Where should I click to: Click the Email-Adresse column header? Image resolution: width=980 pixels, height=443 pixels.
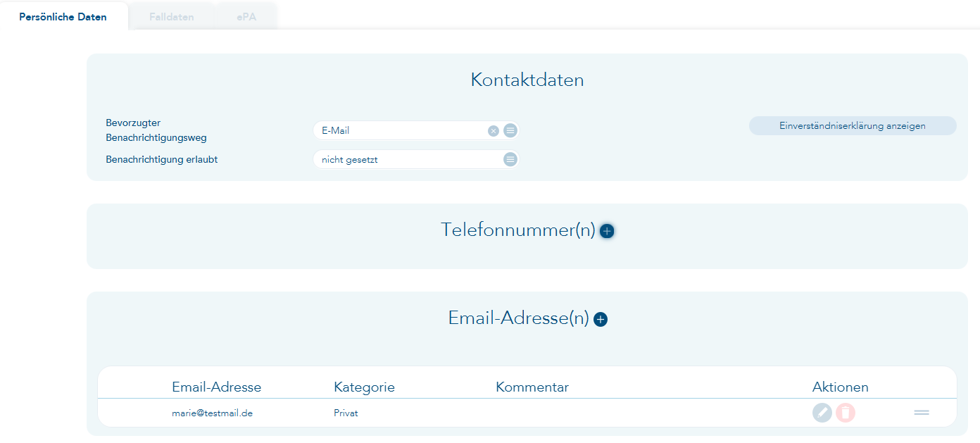pos(216,387)
